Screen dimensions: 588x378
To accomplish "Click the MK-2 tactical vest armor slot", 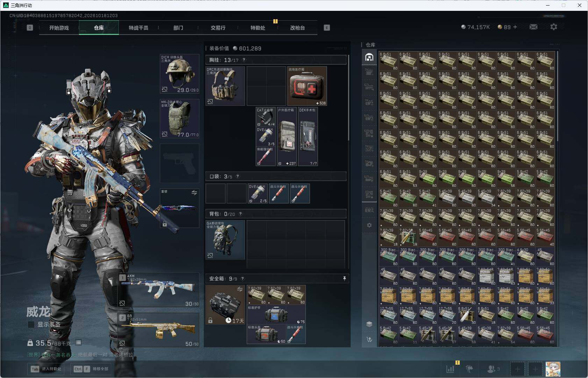I will (x=179, y=118).
